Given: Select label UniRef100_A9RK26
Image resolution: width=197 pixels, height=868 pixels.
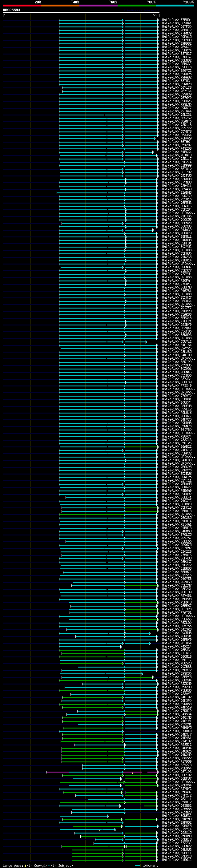Looking at the screenshot, I should 176,101.
